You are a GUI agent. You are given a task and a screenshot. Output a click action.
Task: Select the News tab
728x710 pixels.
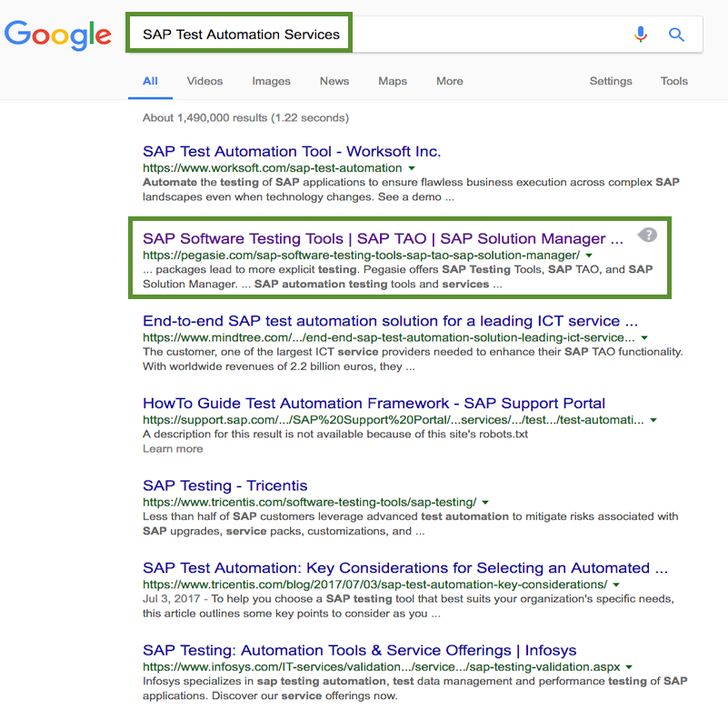click(334, 81)
